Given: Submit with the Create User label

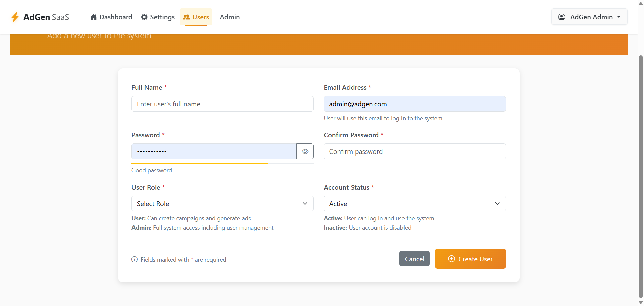Looking at the screenshot, I should coord(475,259).
